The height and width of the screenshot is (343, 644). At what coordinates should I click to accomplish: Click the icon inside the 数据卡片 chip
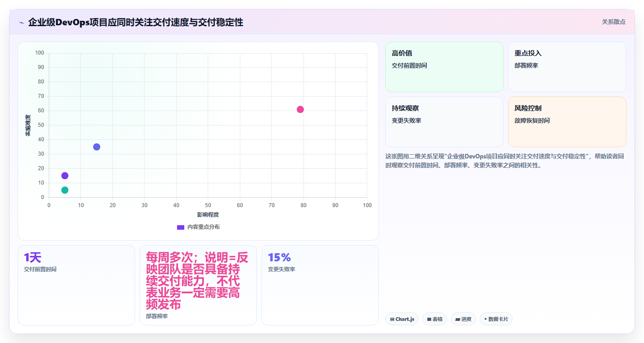485,319
